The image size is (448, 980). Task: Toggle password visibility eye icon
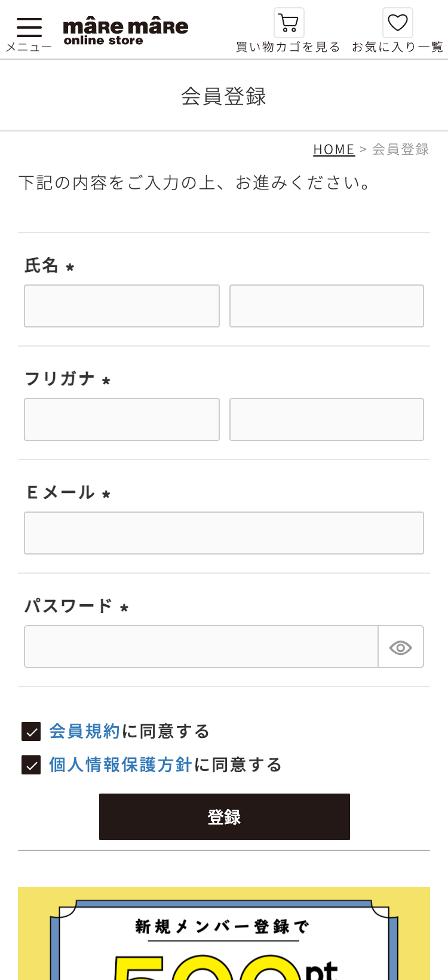[401, 647]
